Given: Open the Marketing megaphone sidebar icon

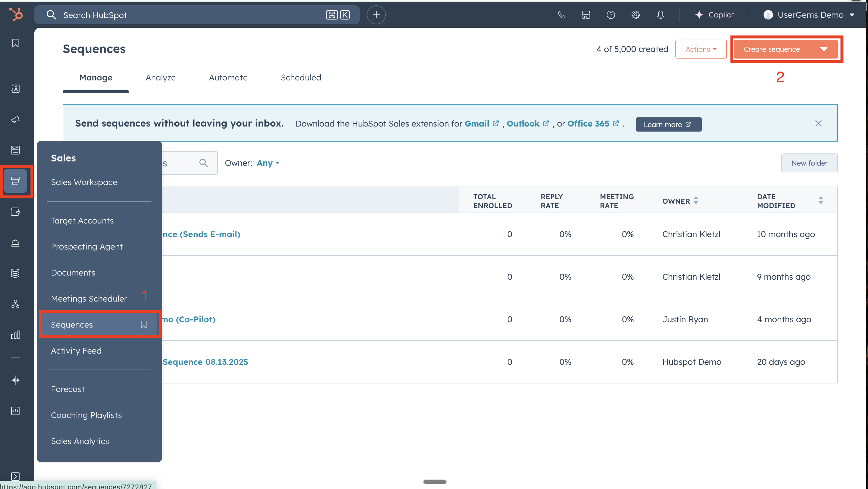Looking at the screenshot, I should click(x=15, y=119).
